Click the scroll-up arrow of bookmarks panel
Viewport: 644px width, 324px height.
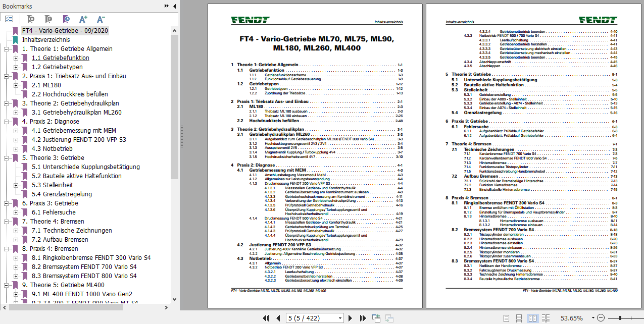(x=175, y=30)
